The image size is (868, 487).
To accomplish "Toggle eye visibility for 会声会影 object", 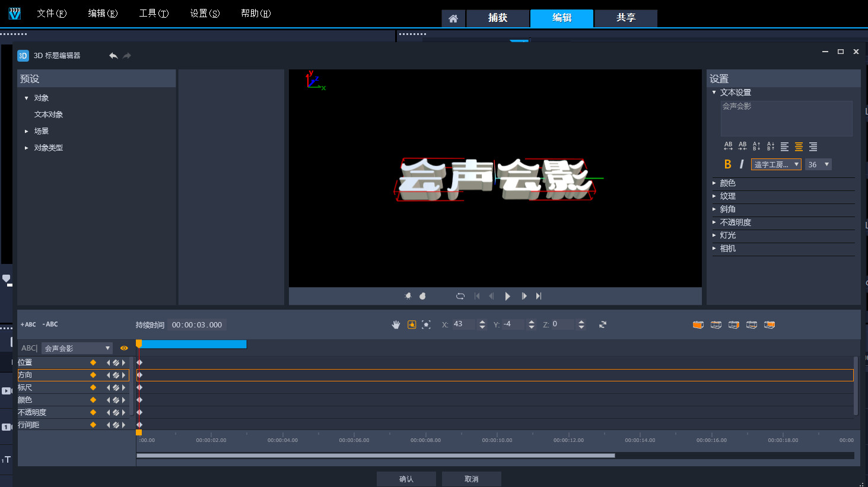I will [x=124, y=348].
